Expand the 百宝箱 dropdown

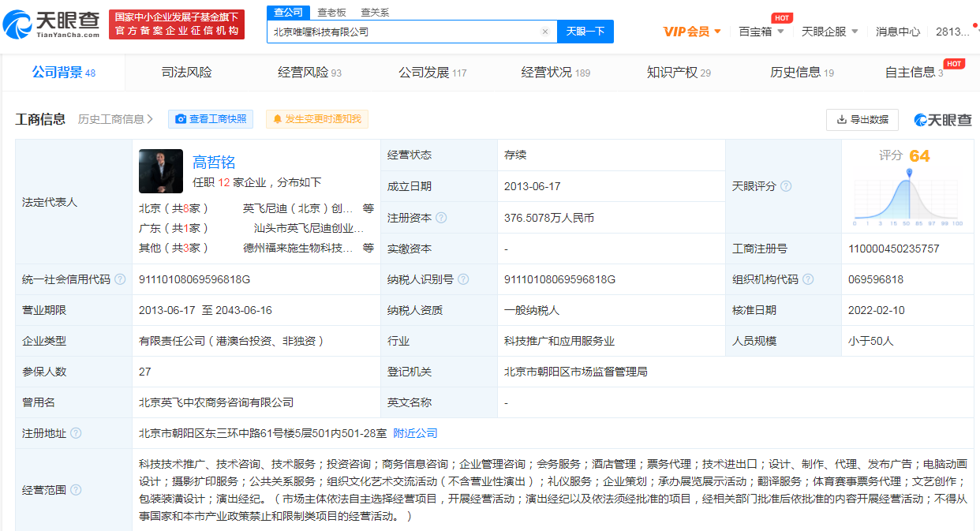[760, 31]
